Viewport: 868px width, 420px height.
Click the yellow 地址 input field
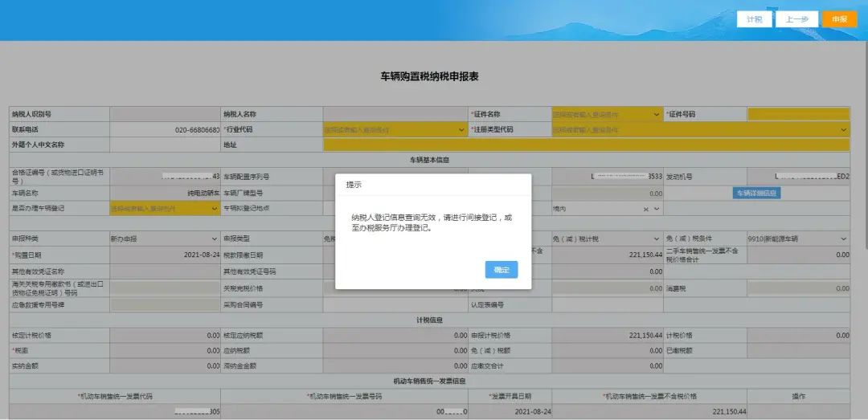[587, 145]
